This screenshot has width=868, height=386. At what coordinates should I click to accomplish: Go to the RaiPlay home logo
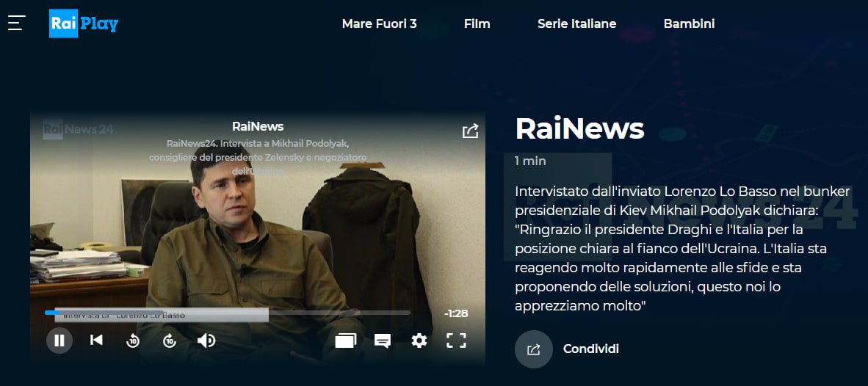[x=84, y=23]
